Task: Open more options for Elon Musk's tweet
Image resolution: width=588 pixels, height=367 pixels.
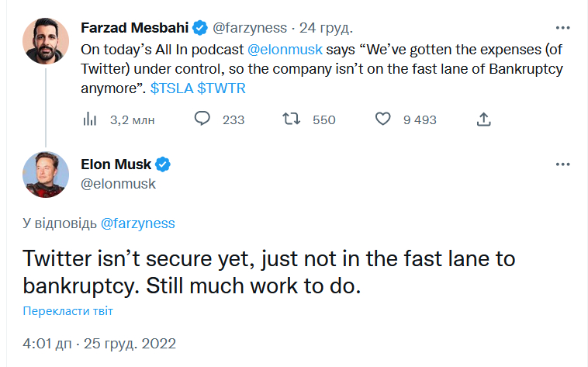Action: (x=562, y=164)
